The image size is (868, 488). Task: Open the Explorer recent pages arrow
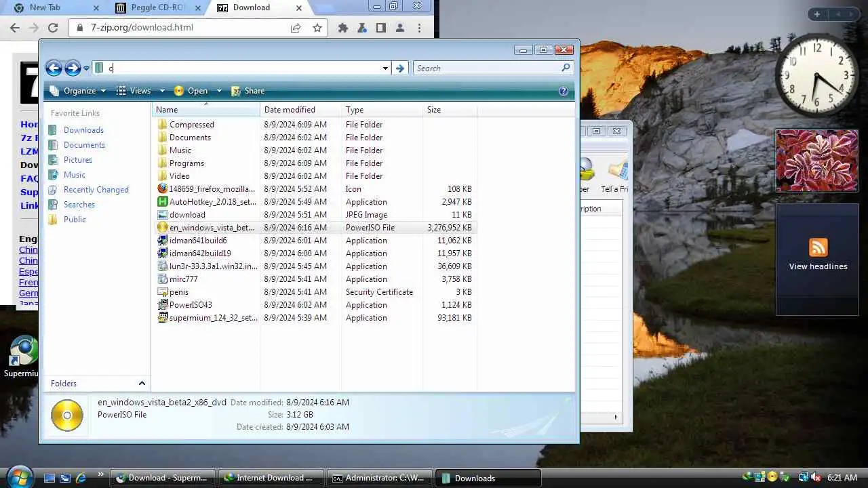[86, 68]
